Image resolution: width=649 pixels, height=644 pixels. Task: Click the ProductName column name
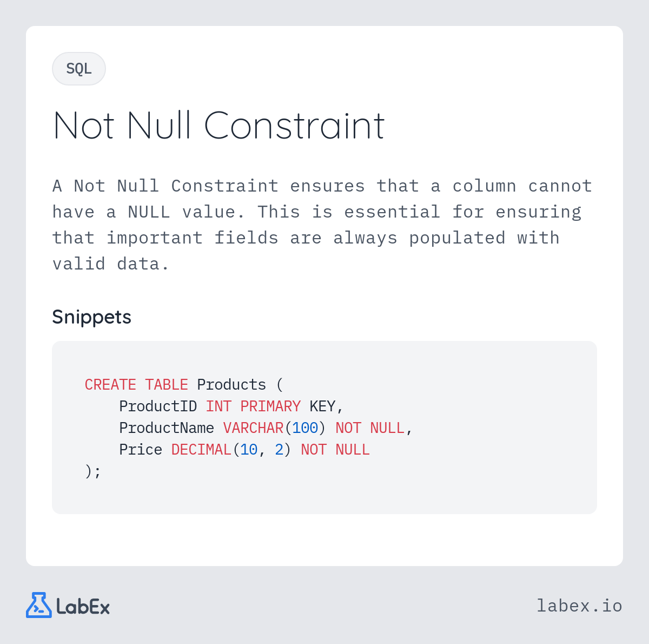pos(167,428)
